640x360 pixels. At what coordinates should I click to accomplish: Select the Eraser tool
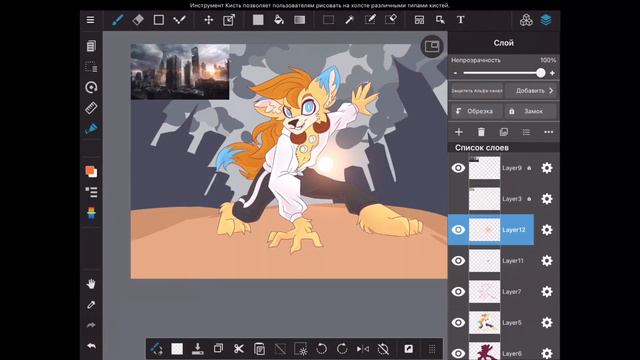pos(138,20)
